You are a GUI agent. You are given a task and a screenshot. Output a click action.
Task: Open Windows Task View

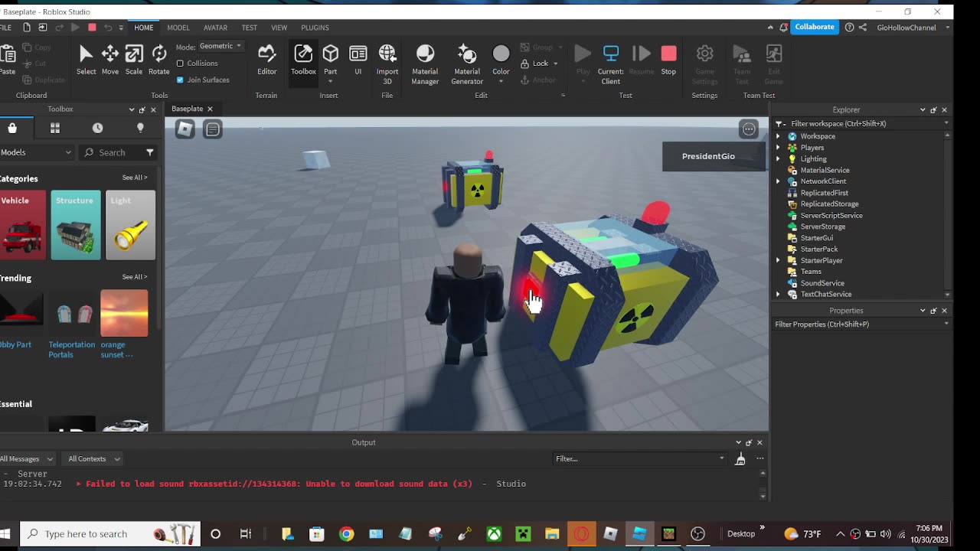click(x=245, y=534)
